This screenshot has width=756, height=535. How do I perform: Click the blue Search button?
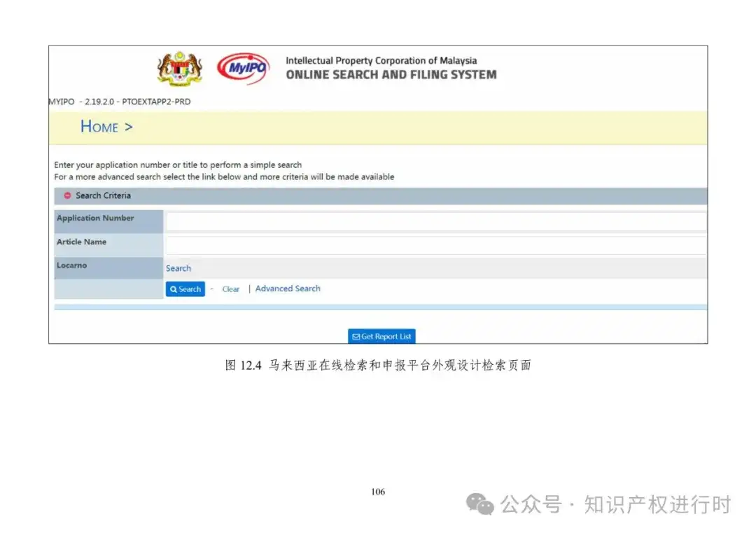click(x=185, y=289)
